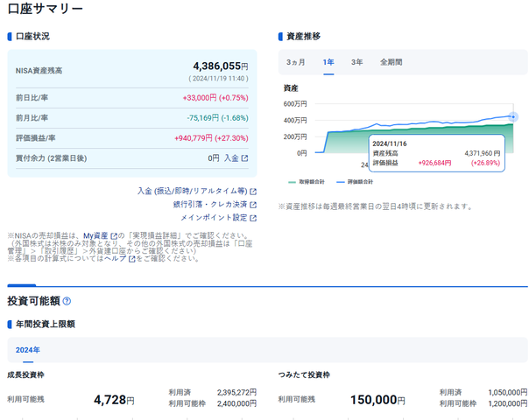Click the help question icon beside 投資可能額
Screen dimensions: 529x420
click(x=67, y=301)
